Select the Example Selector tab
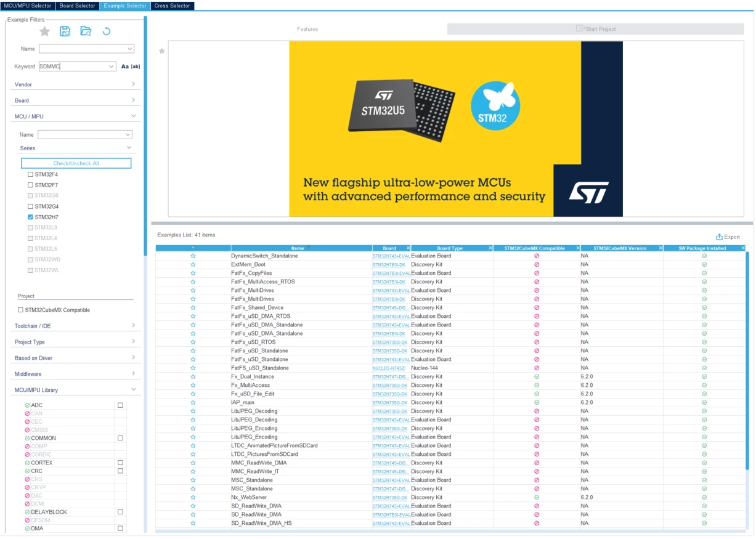756x539 pixels. 125,6
